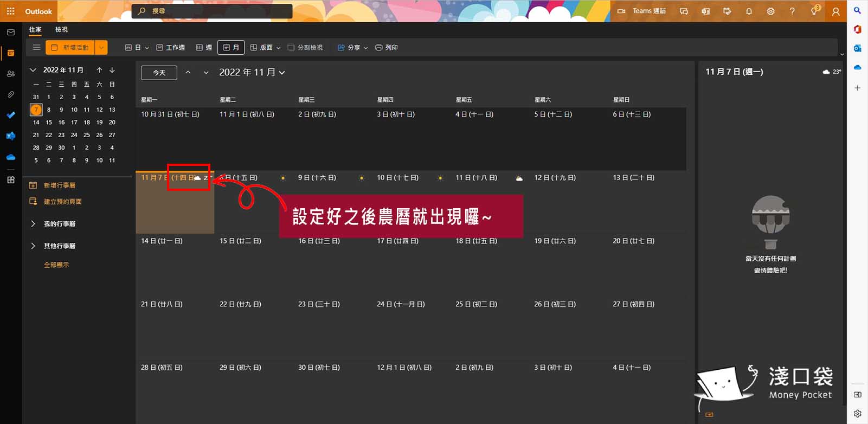Open OneDrive cloud icon in left sidebar
This screenshot has height=424, width=868.
[11, 157]
